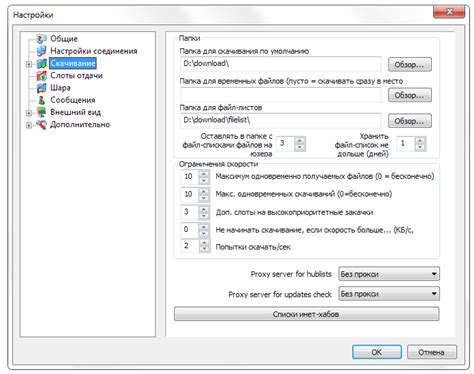The image size is (474, 374).
Task: Click the Списки инет-хабов button
Action: (306, 314)
